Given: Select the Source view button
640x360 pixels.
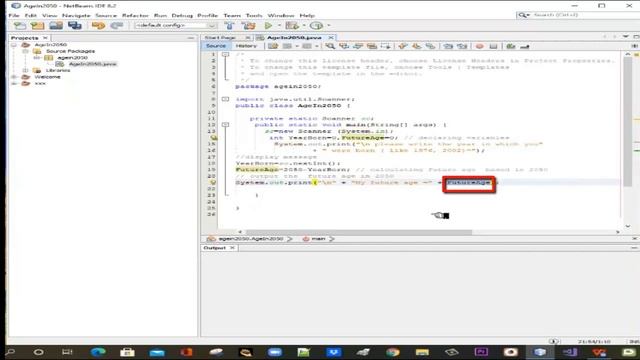Looking at the screenshot, I should (216, 46).
